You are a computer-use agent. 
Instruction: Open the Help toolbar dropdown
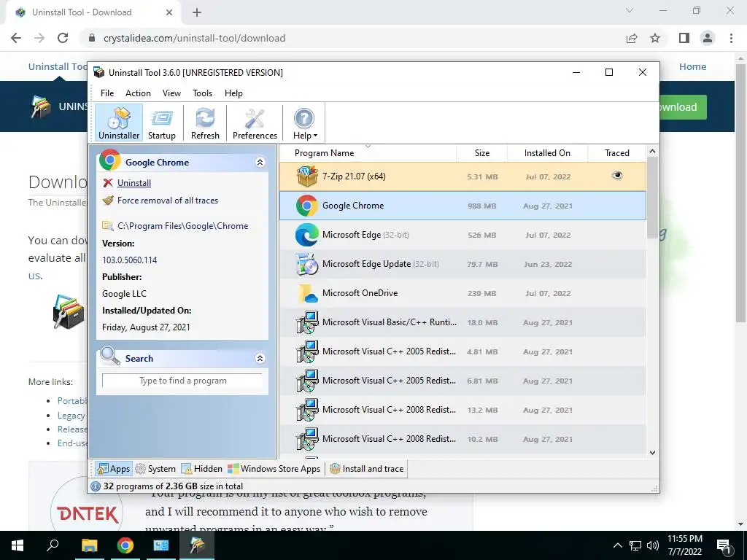(x=304, y=122)
